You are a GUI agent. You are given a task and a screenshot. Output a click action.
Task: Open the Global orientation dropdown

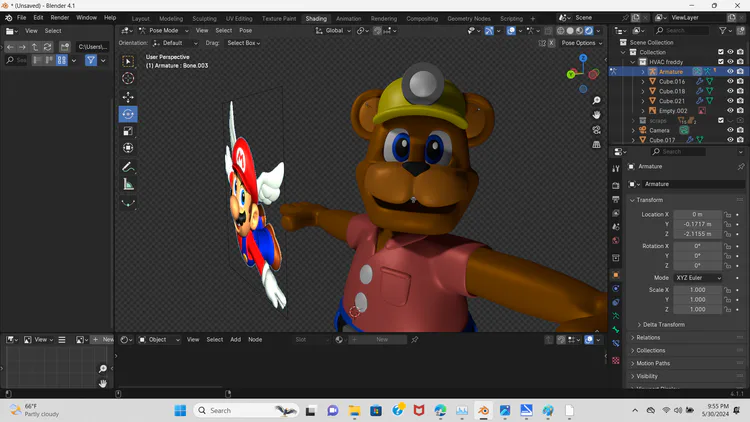[x=333, y=31]
